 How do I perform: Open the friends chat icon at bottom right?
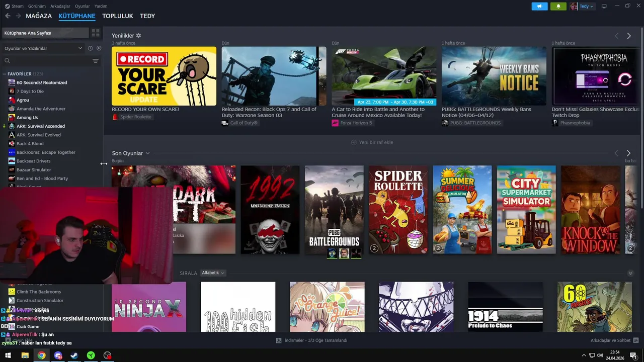click(x=635, y=340)
